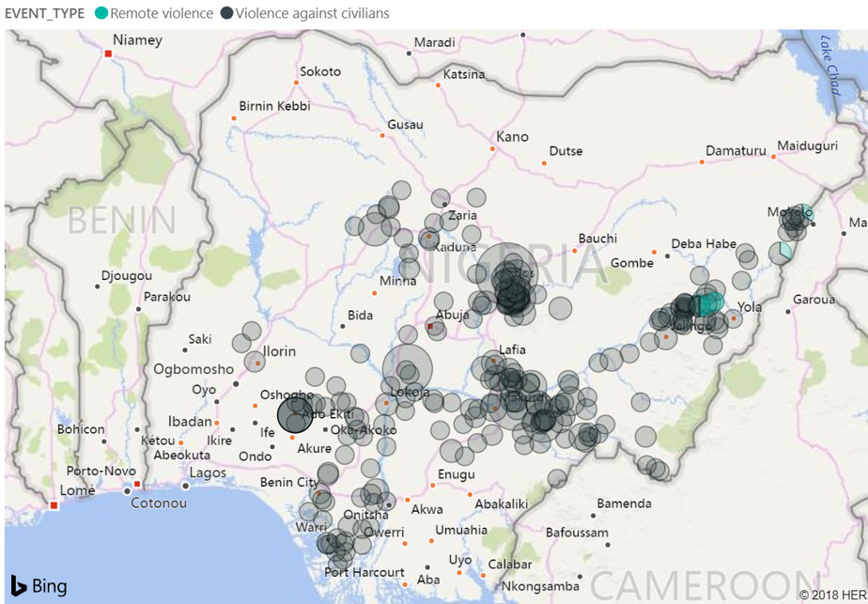Viewport: 868px width, 604px height.
Task: Click the red capital marker at Porto-Novo
Action: point(137,485)
